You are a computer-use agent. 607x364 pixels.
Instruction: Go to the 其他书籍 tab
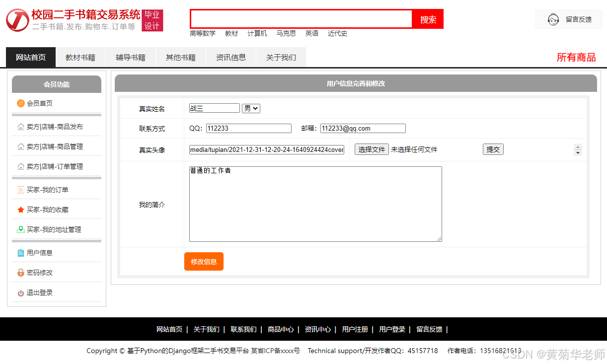coord(181,57)
